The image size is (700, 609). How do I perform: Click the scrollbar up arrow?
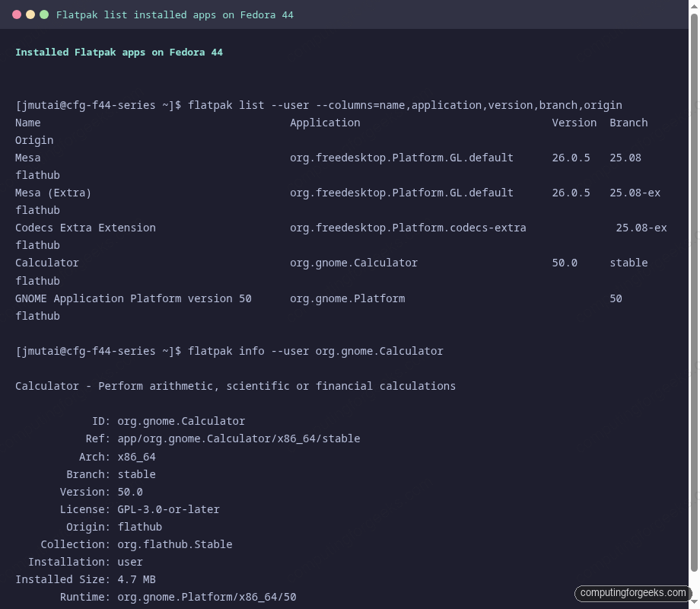click(694, 6)
